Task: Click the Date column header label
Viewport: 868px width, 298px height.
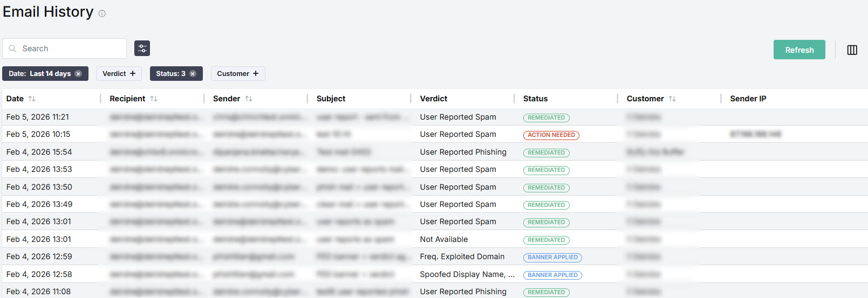Action: click(15, 99)
